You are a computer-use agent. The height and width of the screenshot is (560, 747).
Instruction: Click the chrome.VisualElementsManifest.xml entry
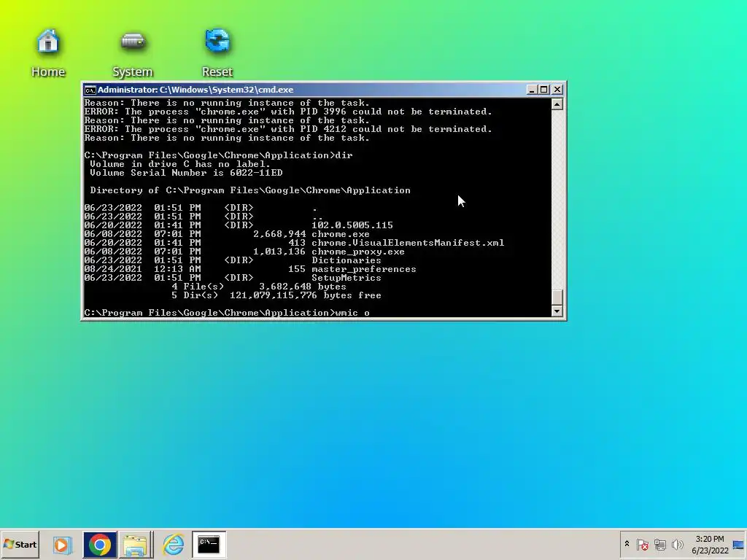408,243
